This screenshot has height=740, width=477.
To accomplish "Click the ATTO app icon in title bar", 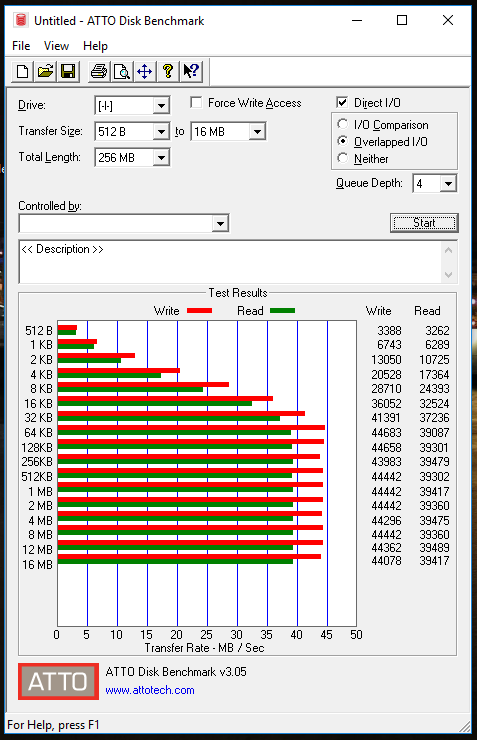I will coord(20,20).
